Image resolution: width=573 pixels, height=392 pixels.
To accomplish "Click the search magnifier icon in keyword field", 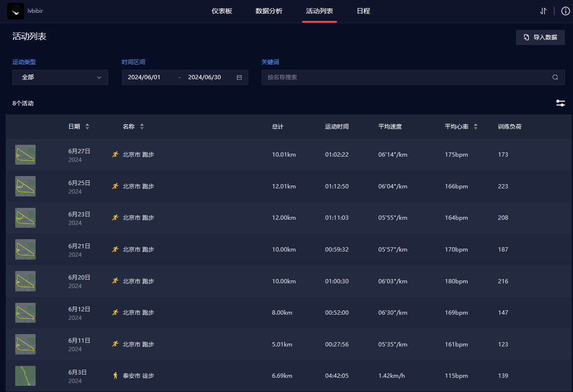I will pos(555,77).
